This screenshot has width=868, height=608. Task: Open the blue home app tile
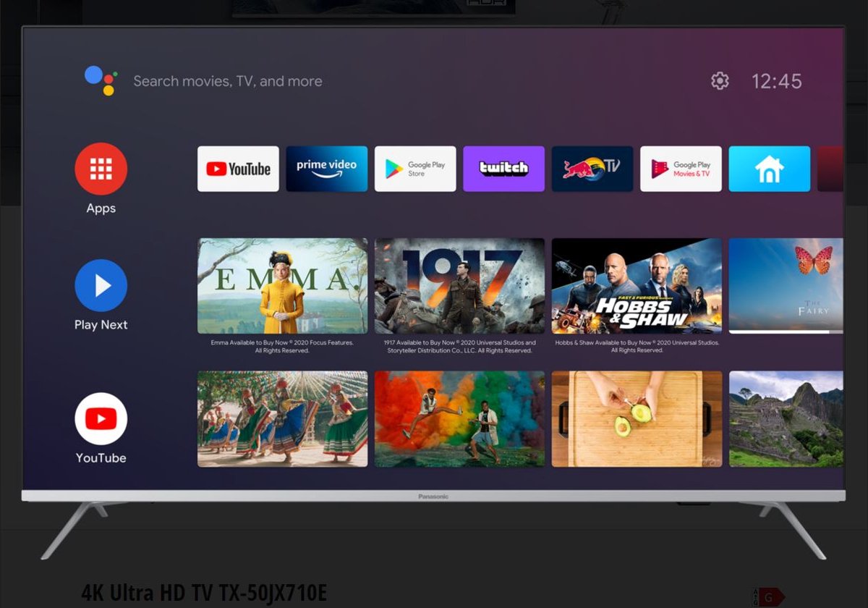pyautogui.click(x=770, y=169)
